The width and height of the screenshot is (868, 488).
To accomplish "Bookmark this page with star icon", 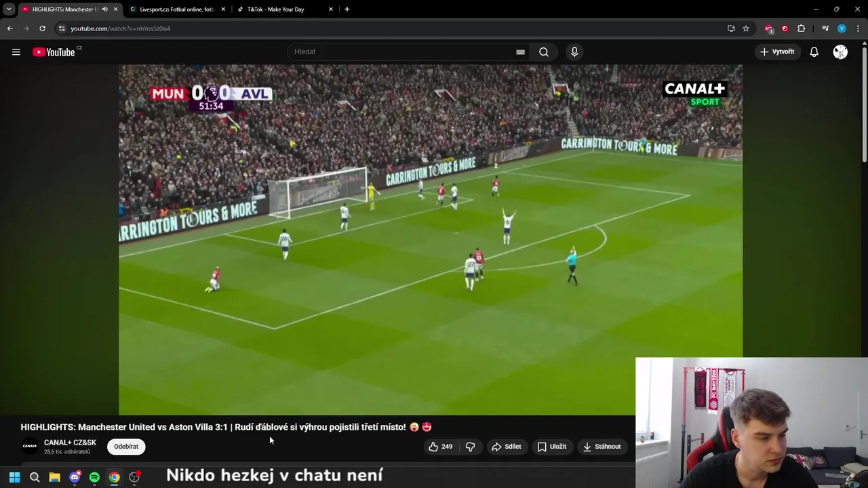I will tap(746, 28).
